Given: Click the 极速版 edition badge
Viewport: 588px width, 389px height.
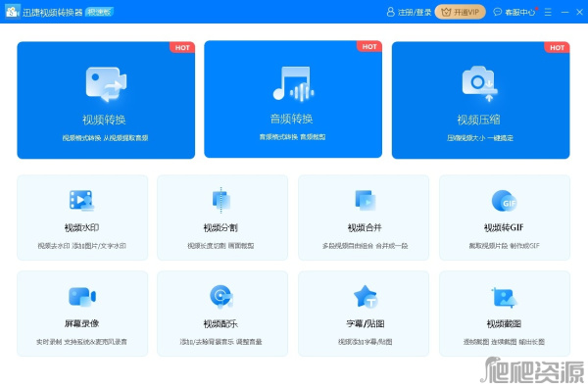Looking at the screenshot, I should 100,12.
